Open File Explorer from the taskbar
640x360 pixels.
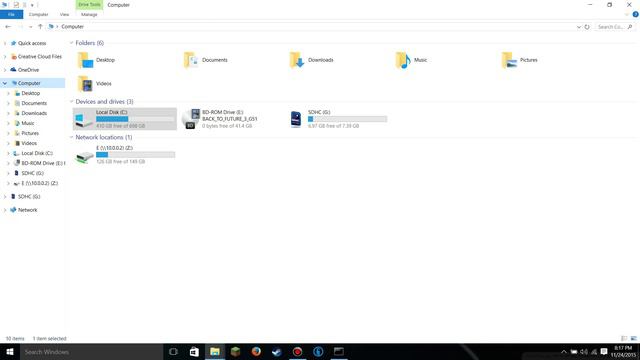(215, 351)
